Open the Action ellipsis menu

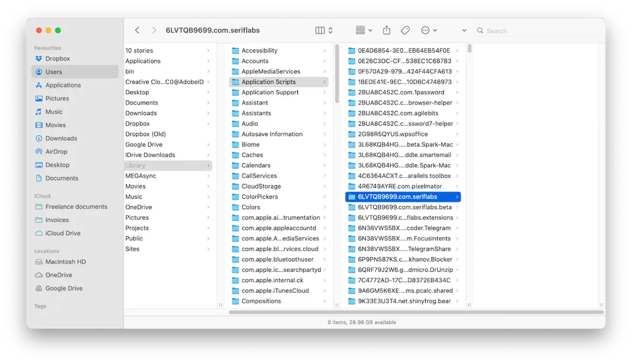[429, 31]
